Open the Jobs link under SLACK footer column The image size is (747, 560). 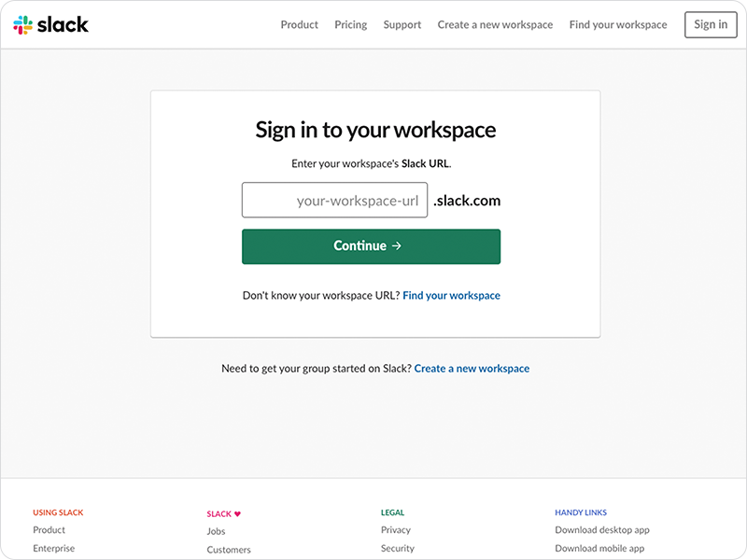[x=216, y=530]
